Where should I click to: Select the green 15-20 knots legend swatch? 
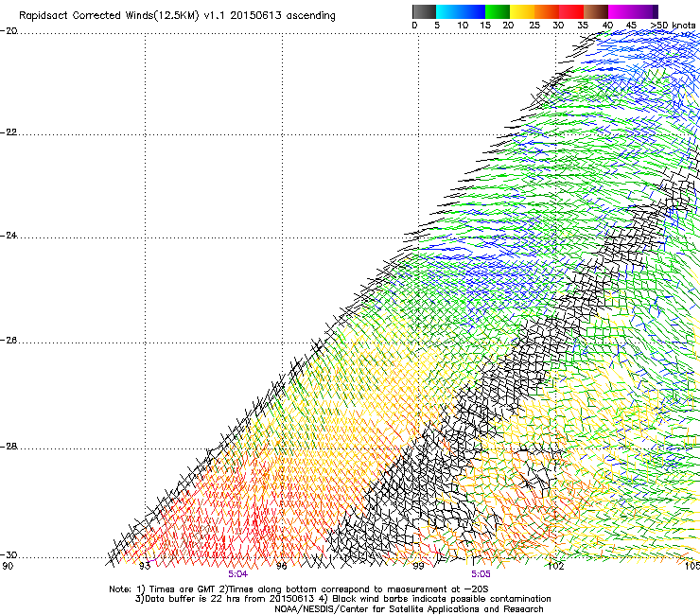(498, 11)
